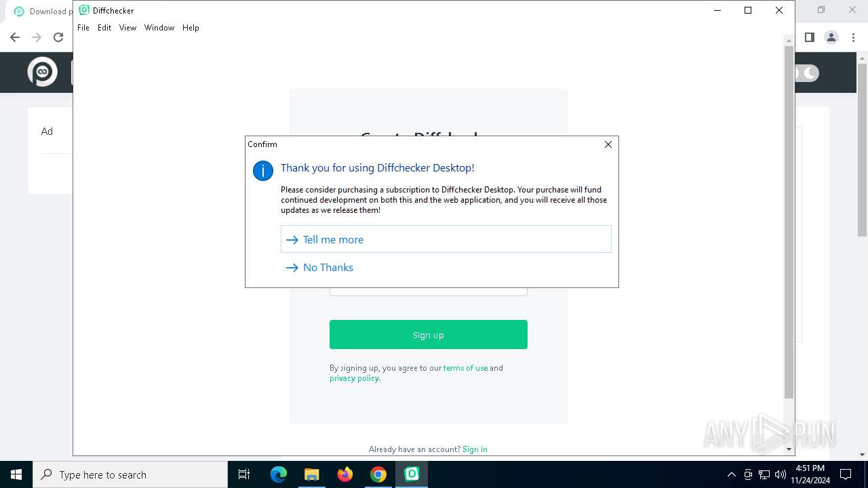Close the Confirm dialog
Viewport: 868px width, 488px height.
(608, 144)
